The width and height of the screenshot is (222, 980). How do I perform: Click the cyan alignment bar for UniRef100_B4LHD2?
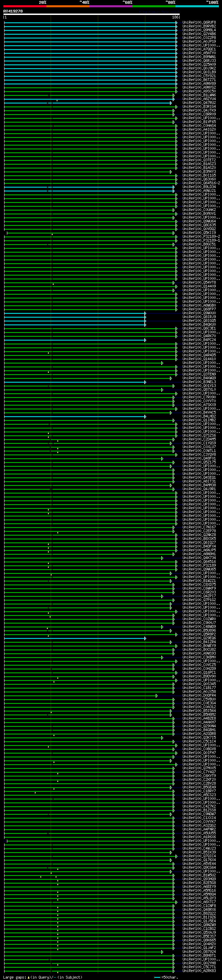pos(75,416)
